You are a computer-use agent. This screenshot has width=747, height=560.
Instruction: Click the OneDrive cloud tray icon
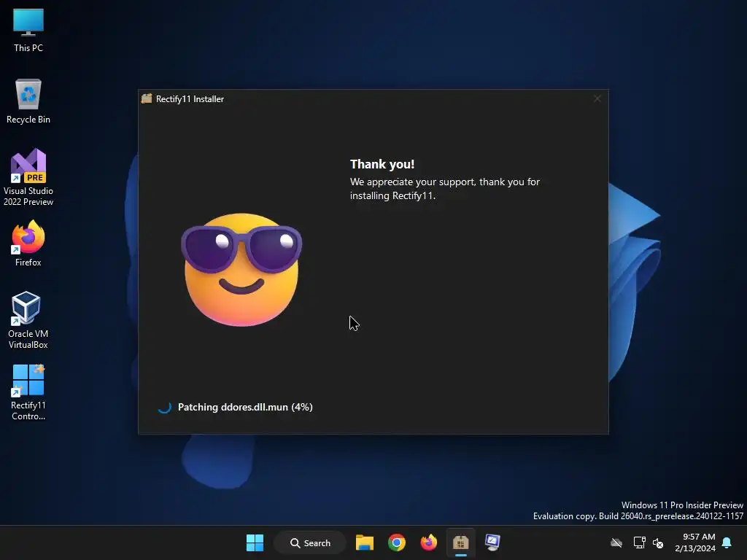[616, 542]
